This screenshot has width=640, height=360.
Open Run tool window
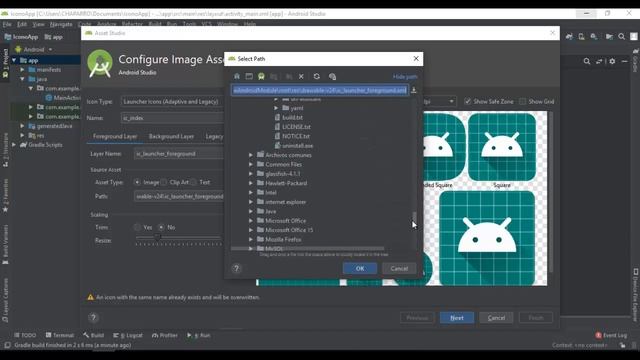[x=199, y=335]
